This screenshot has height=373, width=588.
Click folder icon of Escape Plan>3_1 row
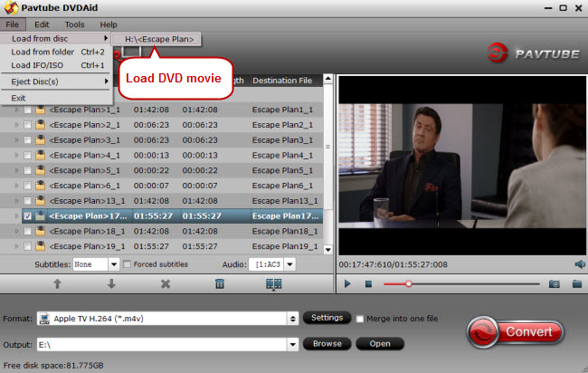pos(40,140)
